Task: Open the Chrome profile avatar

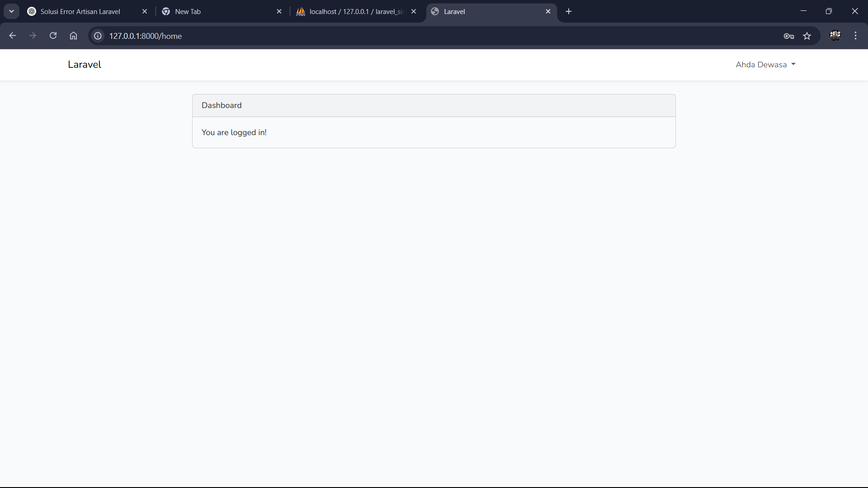Action: point(835,36)
